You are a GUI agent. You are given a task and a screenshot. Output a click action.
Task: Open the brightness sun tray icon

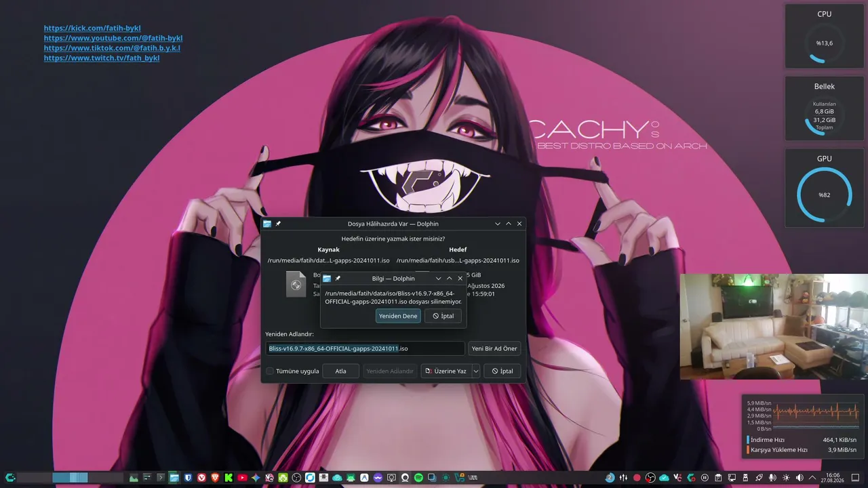[786, 478]
